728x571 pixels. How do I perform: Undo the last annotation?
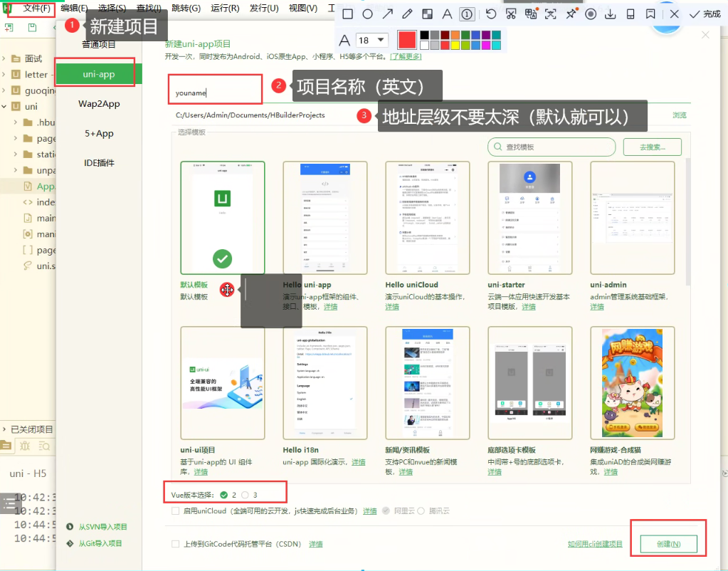tap(491, 14)
